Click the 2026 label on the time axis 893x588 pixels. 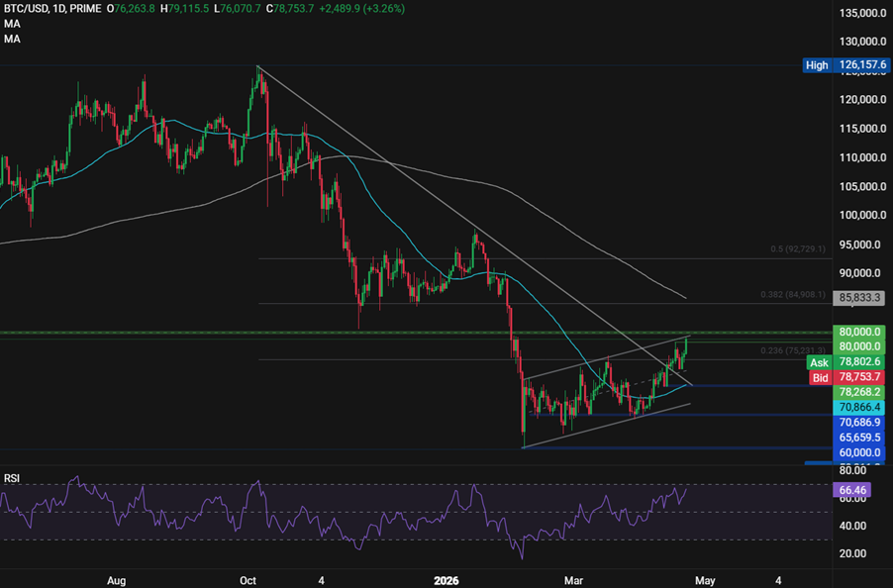coord(446,581)
